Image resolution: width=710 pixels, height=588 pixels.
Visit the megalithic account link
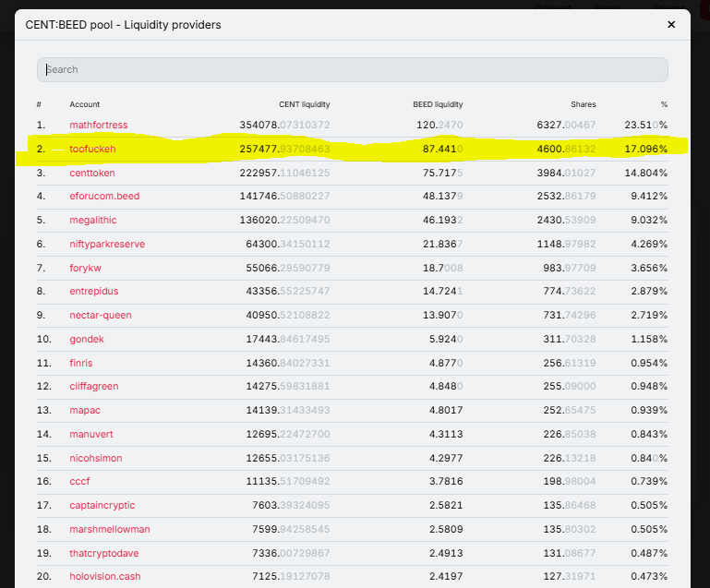pos(93,221)
